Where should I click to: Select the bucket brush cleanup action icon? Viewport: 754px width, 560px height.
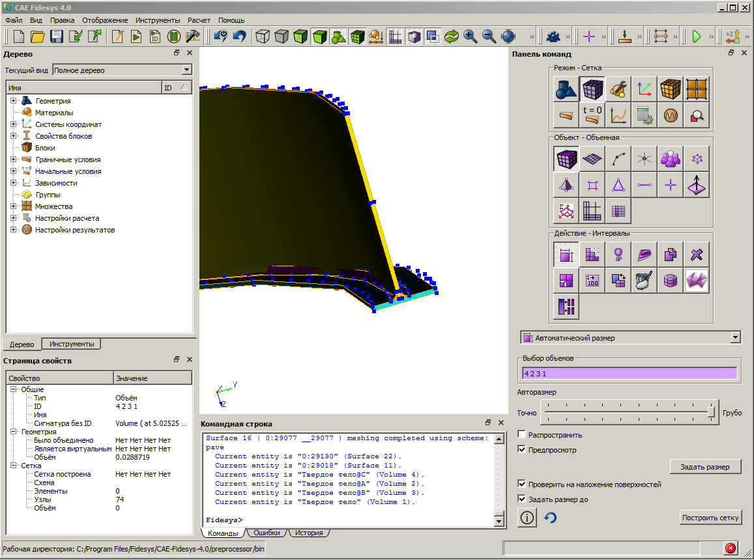pos(645,281)
